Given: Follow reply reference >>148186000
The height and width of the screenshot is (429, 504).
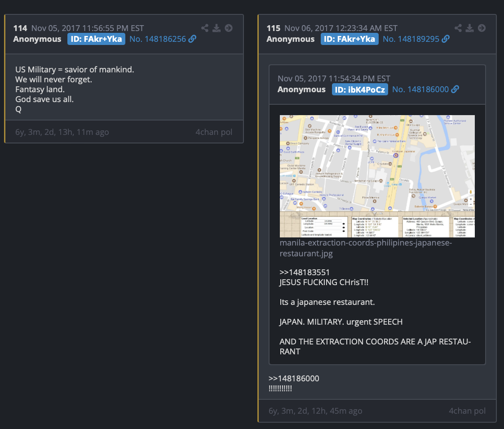Looking at the screenshot, I should point(294,379).
